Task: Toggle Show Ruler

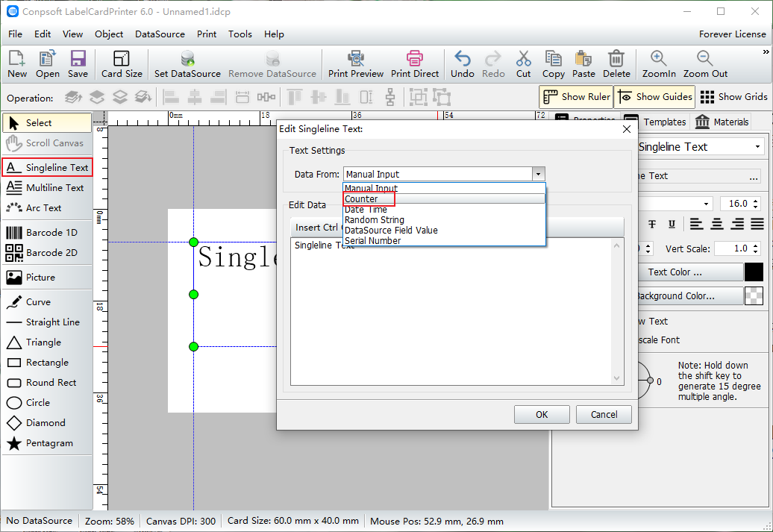Action: [576, 97]
